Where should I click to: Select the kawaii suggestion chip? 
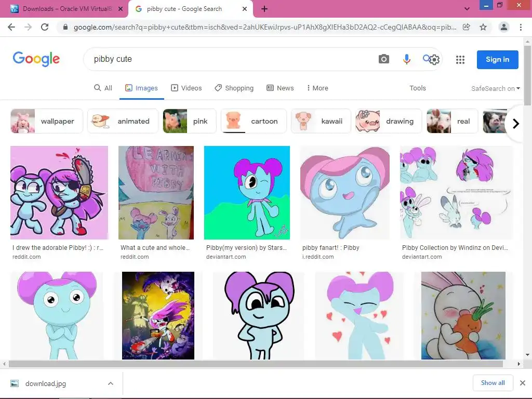click(321, 121)
